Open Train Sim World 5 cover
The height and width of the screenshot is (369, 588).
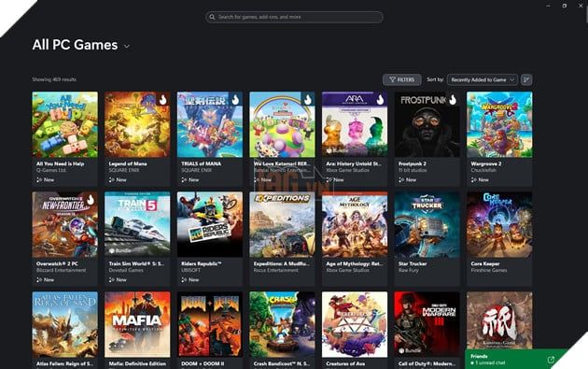137,224
